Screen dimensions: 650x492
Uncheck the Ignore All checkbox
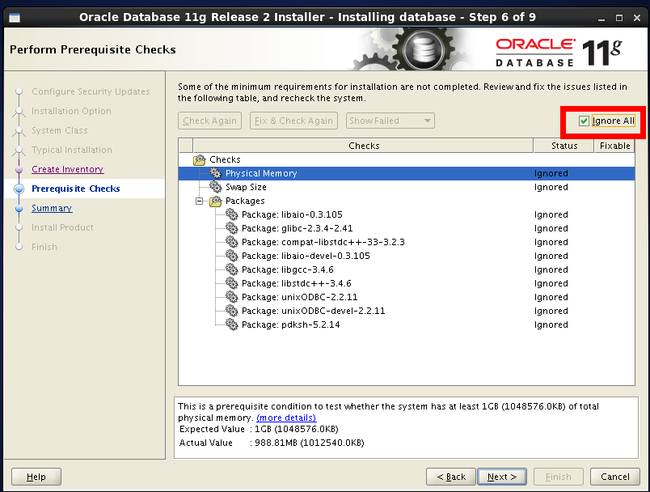[x=584, y=121]
